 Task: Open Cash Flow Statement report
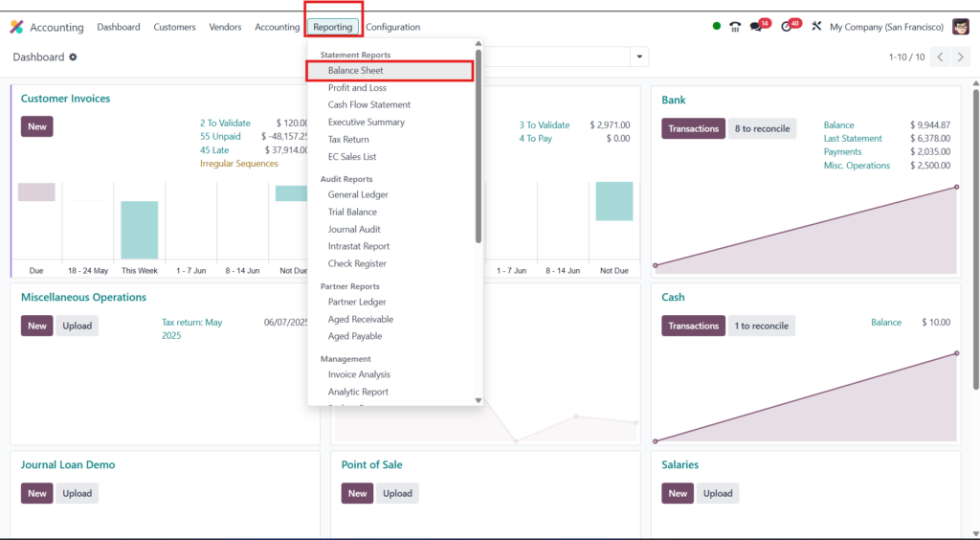pyautogui.click(x=368, y=105)
